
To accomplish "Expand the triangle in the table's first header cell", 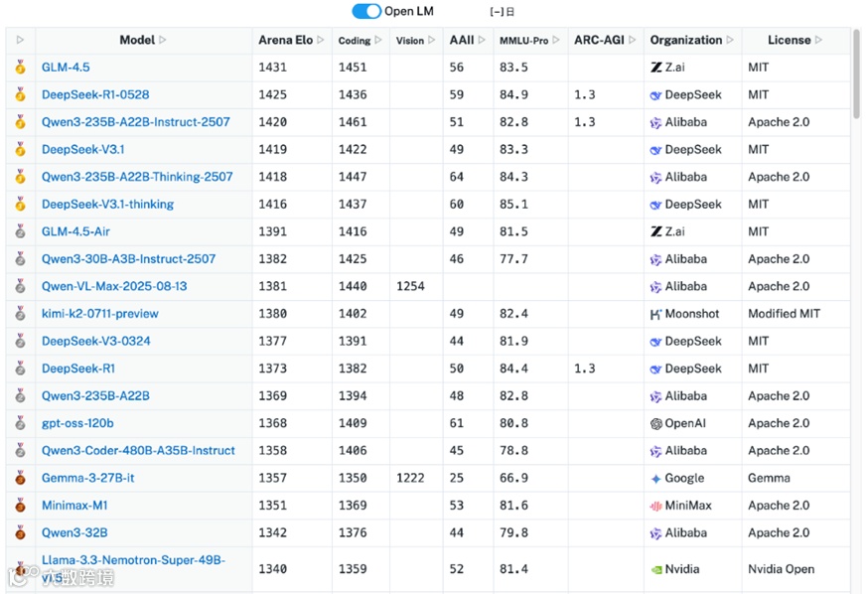I will (x=21, y=40).
